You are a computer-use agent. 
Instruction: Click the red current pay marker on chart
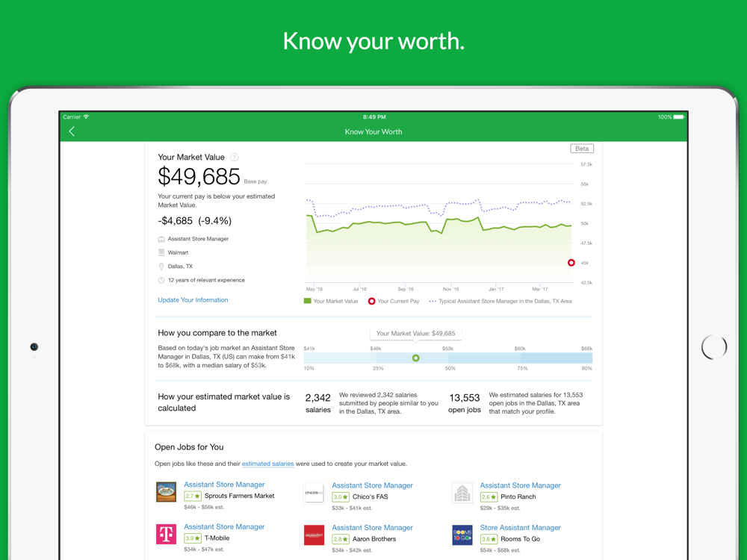point(571,262)
